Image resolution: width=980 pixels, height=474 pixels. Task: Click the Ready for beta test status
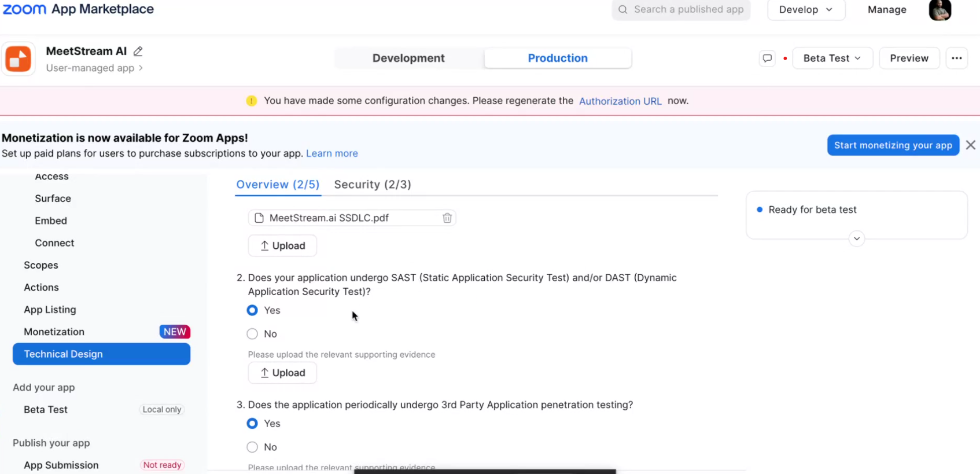click(x=812, y=210)
